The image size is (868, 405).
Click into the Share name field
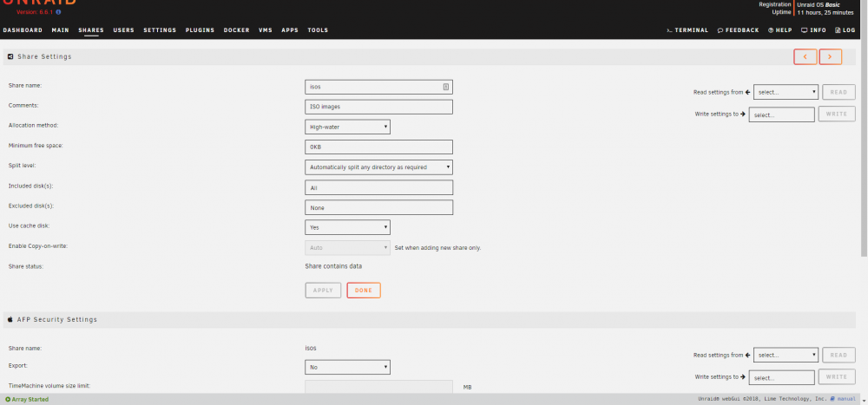[378, 87]
